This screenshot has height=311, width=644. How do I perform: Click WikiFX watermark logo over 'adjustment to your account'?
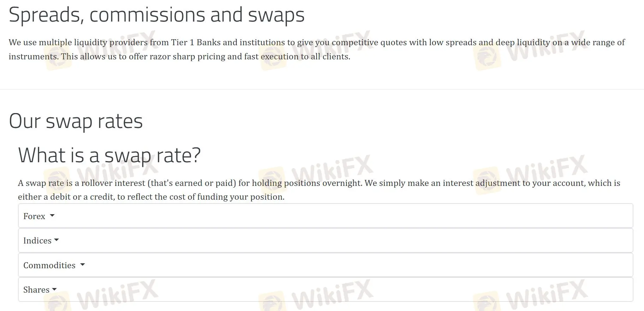click(486, 181)
